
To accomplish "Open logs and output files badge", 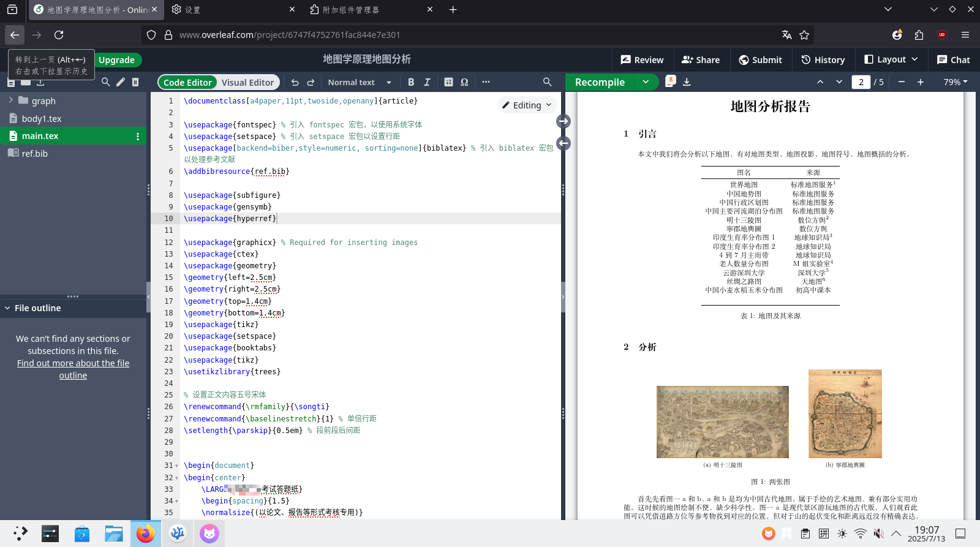I will tap(670, 81).
